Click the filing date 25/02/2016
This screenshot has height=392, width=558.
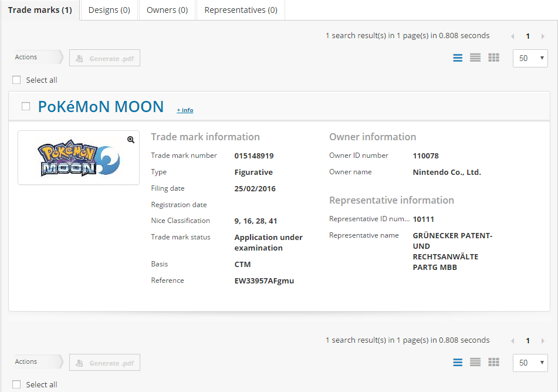pyautogui.click(x=255, y=188)
